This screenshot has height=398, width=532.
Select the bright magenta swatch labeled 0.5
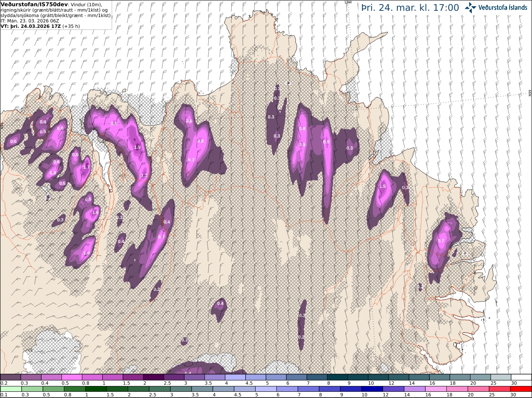[x=72, y=377]
